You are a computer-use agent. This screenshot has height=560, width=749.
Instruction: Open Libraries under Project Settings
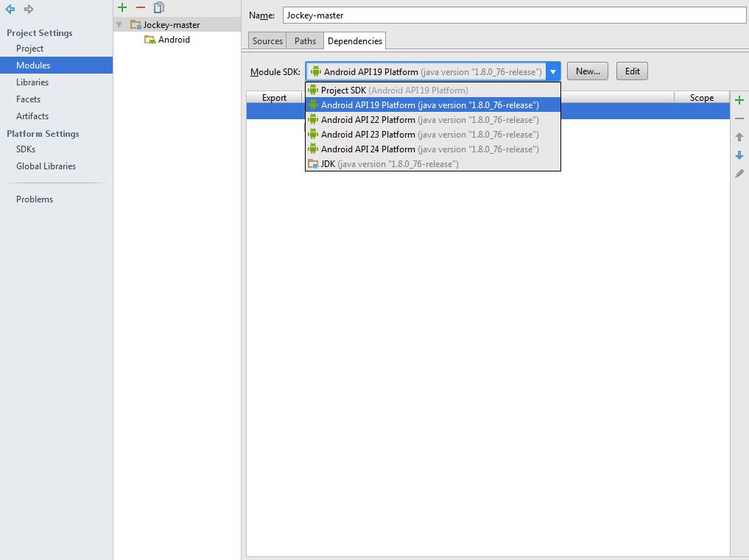pyautogui.click(x=32, y=82)
